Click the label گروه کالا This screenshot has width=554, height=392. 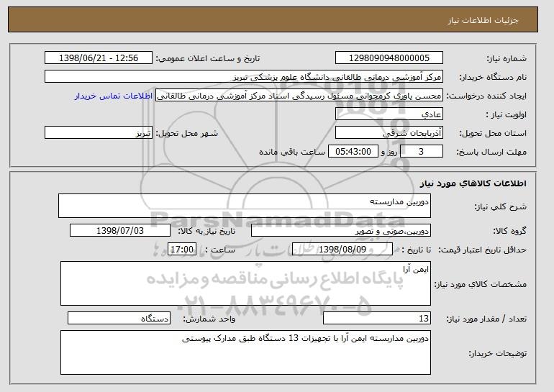coord(510,232)
